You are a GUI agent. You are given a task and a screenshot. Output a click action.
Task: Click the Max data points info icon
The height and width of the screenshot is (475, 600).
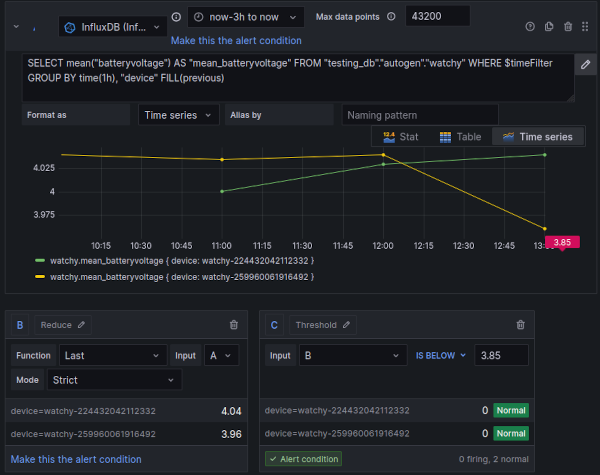(389, 17)
